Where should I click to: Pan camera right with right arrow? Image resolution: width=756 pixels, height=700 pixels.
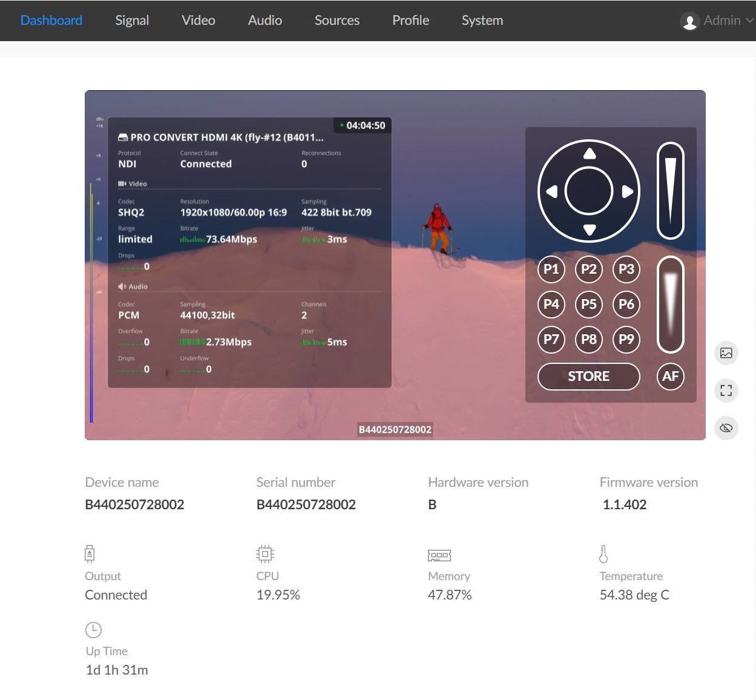[x=628, y=192]
